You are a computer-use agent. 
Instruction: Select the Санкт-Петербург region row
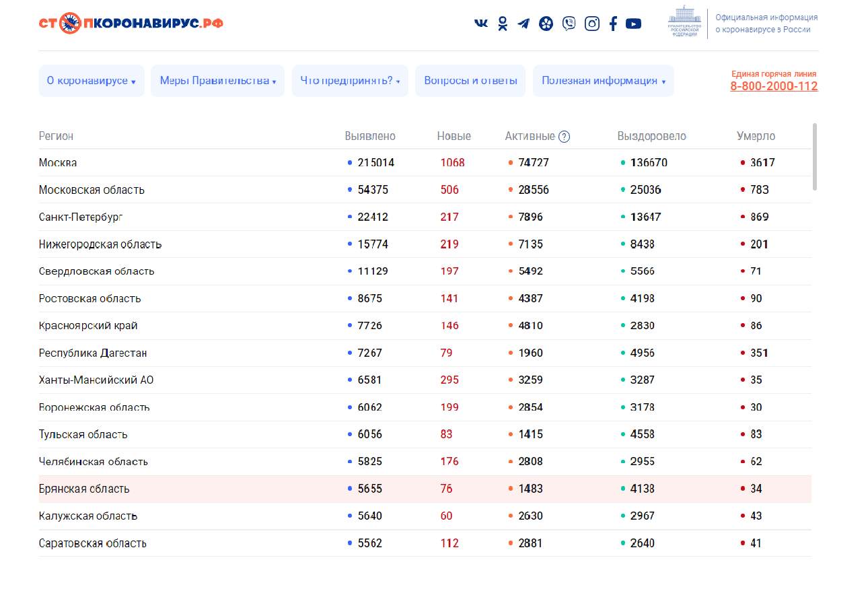point(425,217)
